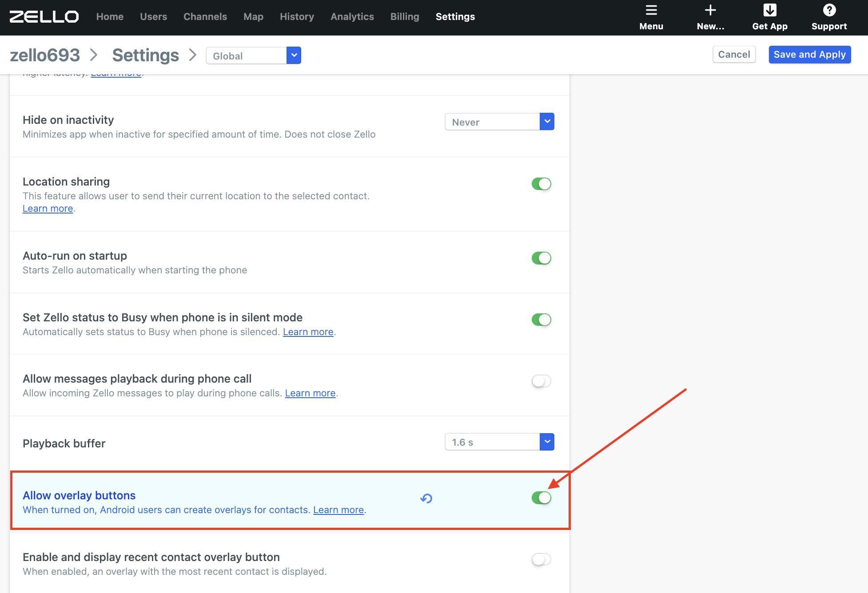Toggle Location sharing off

click(542, 184)
